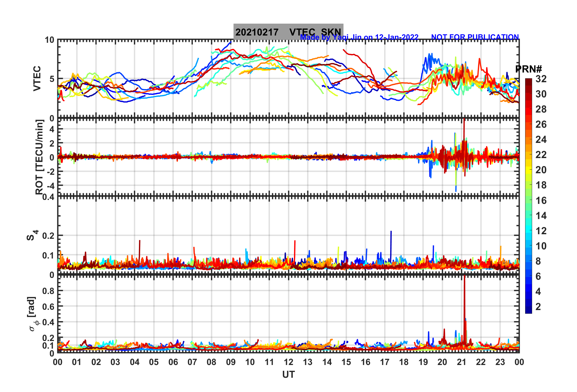
Task: Select the PRN colorbar tick label '4'
Action: pyautogui.click(x=538, y=292)
